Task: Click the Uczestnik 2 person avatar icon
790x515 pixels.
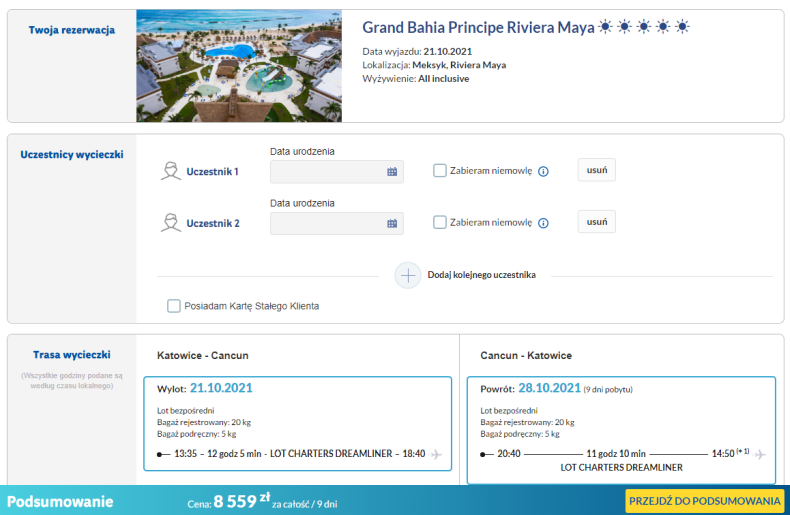Action: pos(171,222)
